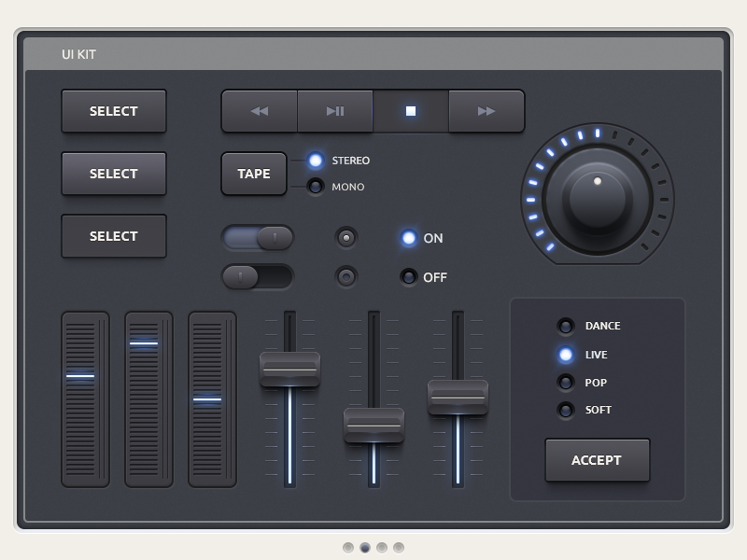Choose the LIVE preset radio button
The height and width of the screenshot is (560, 747).
tap(566, 355)
